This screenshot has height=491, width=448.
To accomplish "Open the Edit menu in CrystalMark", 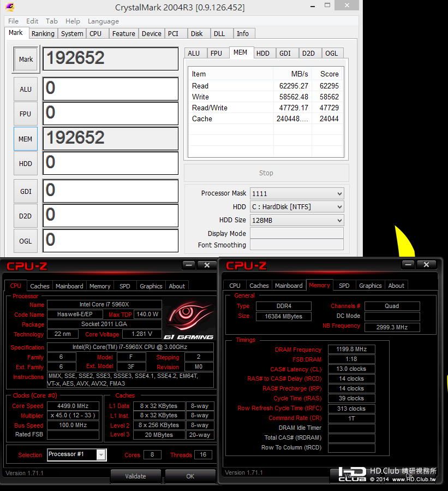I will coord(32,21).
